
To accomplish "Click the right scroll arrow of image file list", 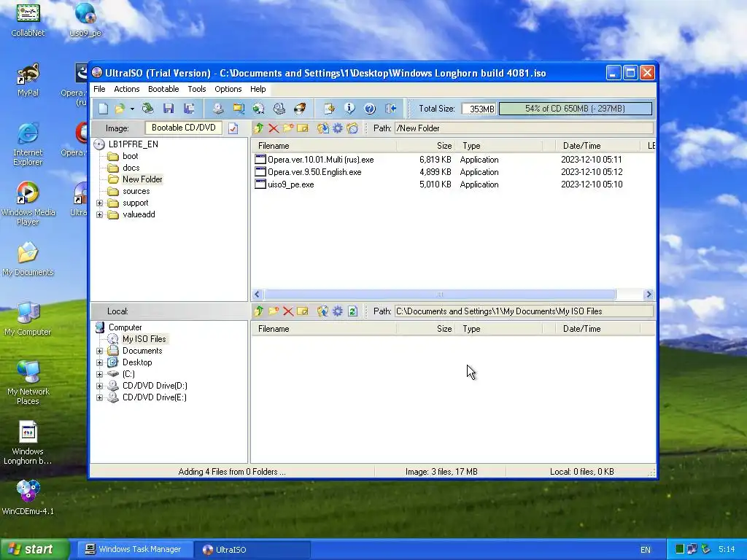I will [x=649, y=295].
